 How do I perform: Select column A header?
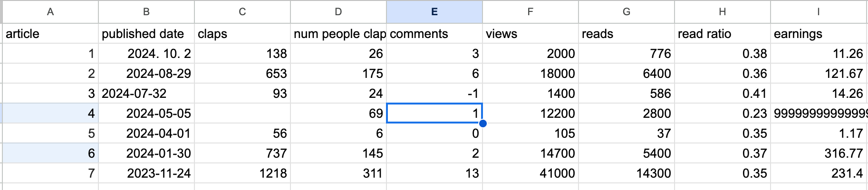[50, 12]
